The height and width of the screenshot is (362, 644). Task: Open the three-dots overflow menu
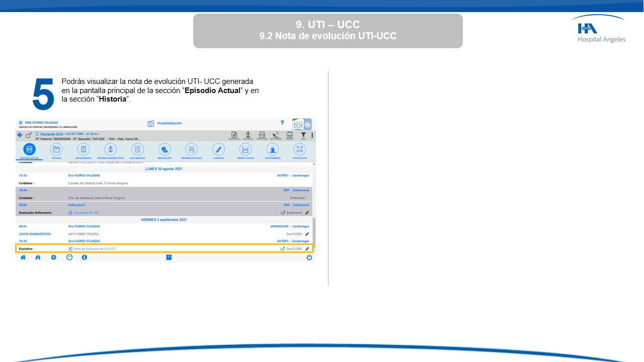(312, 135)
